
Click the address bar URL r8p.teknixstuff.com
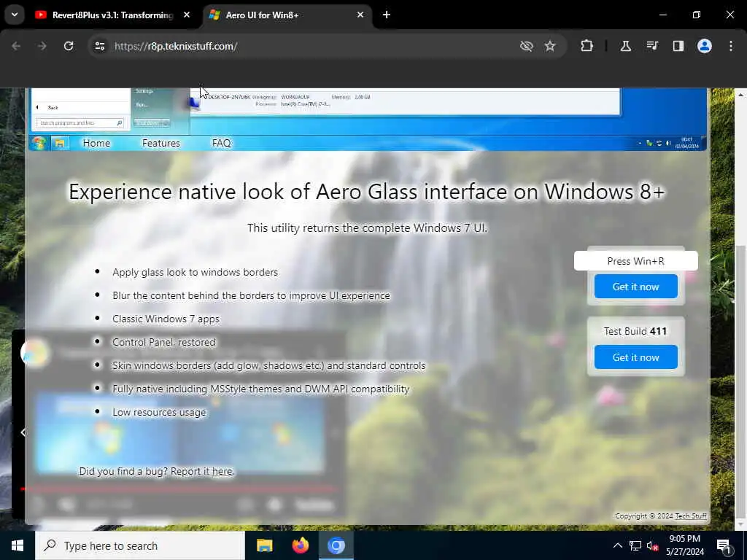pyautogui.click(x=176, y=46)
